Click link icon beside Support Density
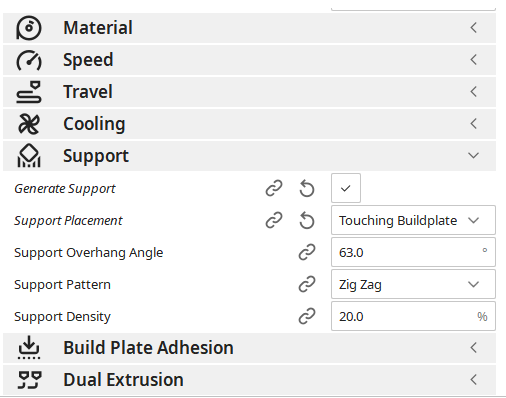 point(307,316)
